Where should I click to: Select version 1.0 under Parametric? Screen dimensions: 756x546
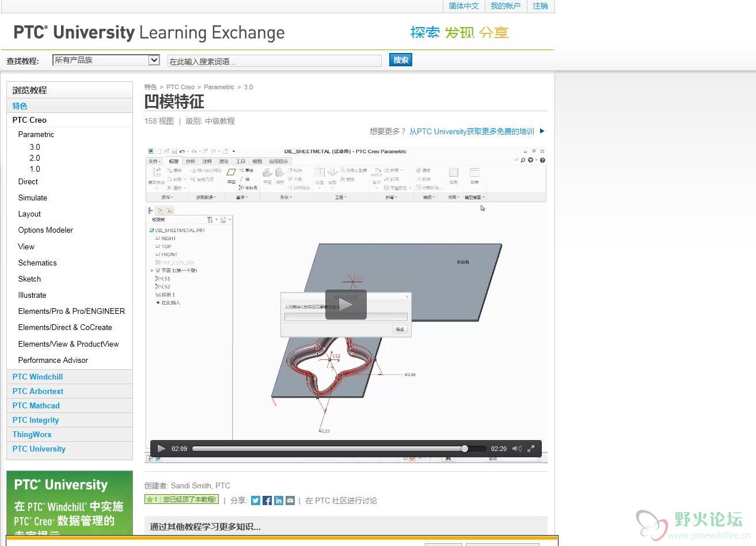point(35,169)
